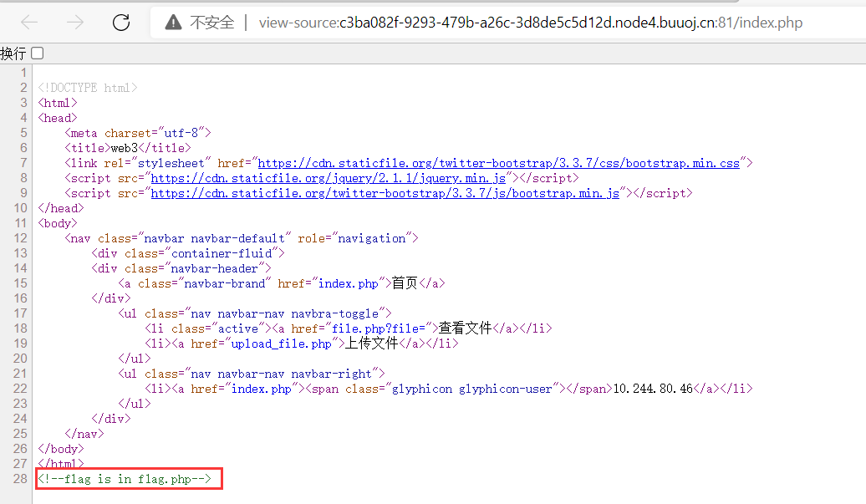Reload the page with the refresh icon
The image size is (866, 504).
(x=121, y=22)
